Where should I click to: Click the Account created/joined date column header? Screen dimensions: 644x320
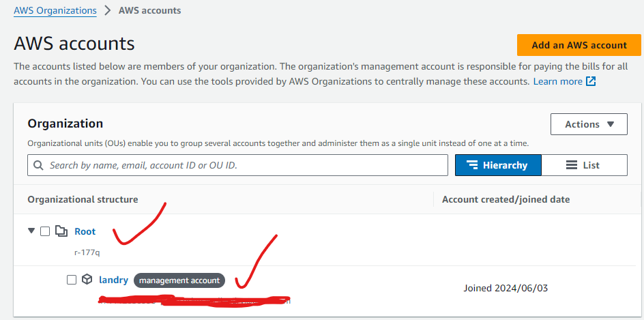[506, 199]
